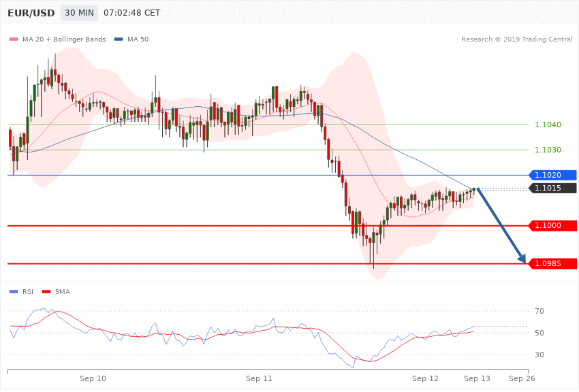Click the 07:02:48 CET timestamp
The image size is (579, 392).
[x=132, y=13]
